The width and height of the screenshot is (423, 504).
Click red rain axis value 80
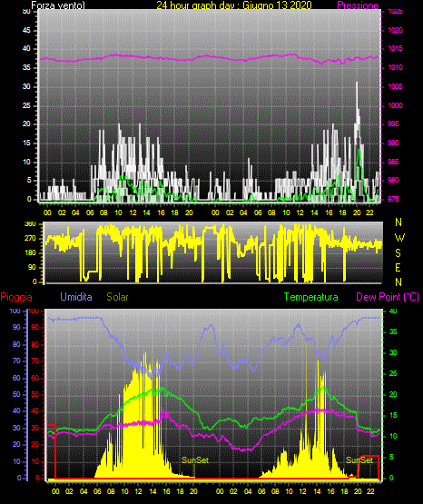tap(35, 344)
